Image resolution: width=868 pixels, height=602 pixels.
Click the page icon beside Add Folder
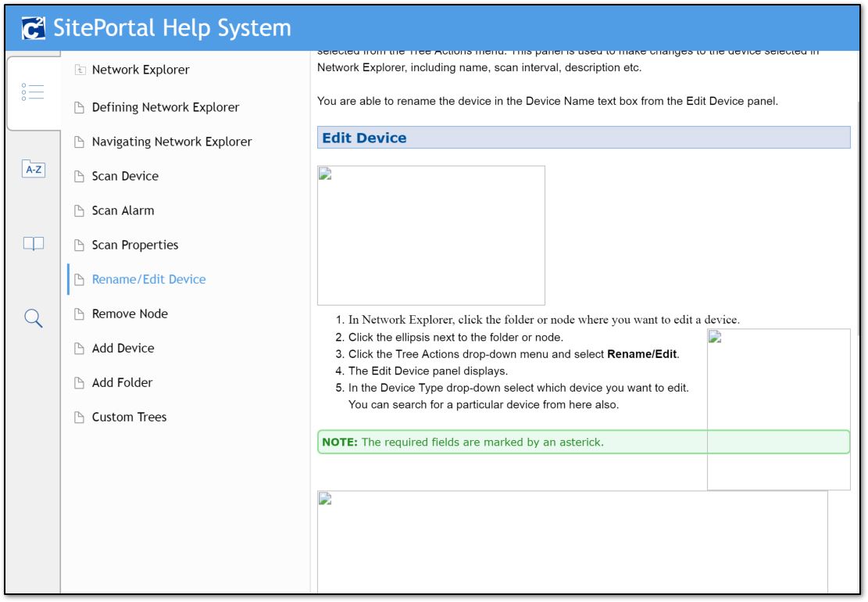[x=80, y=382]
